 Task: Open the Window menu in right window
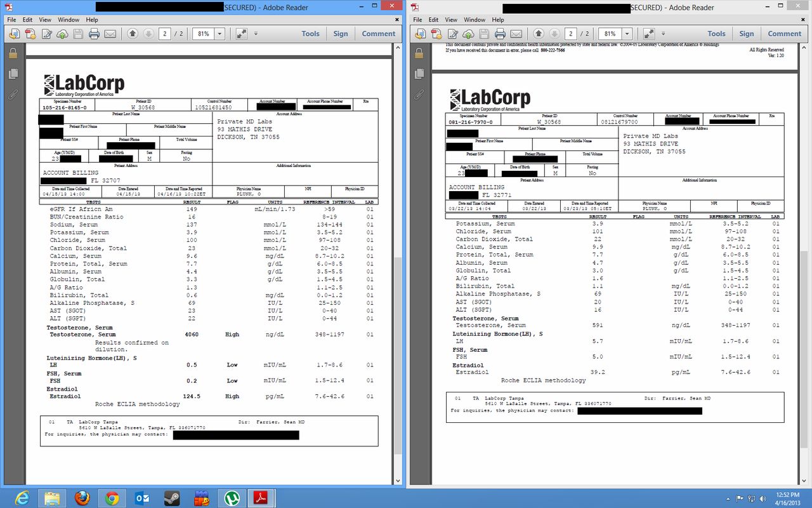point(475,20)
